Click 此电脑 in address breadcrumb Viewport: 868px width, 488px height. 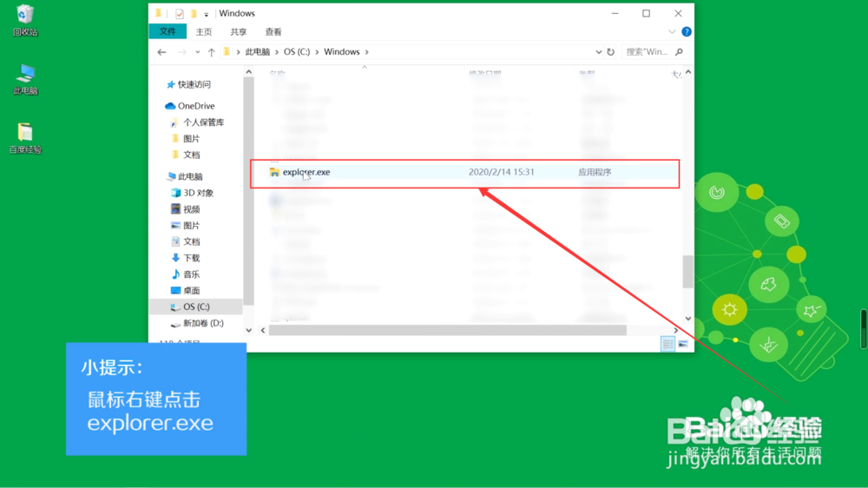258,52
